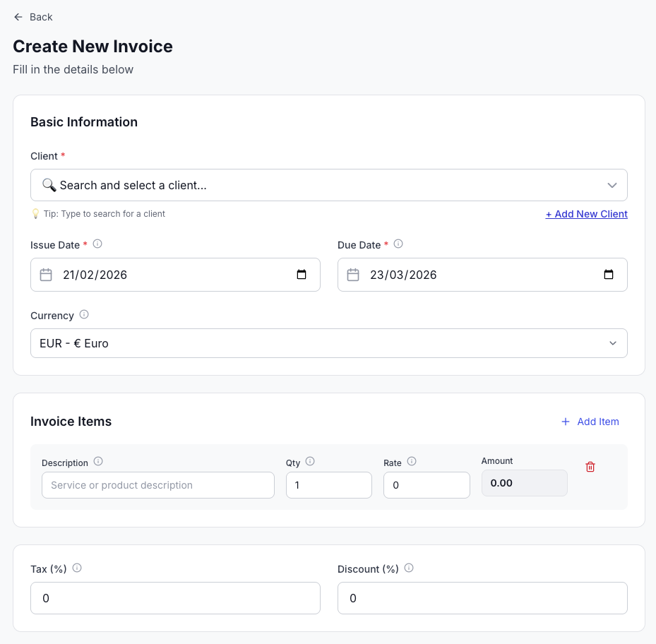
Task: Click the Tax (%) info icon
Action: pyautogui.click(x=77, y=568)
